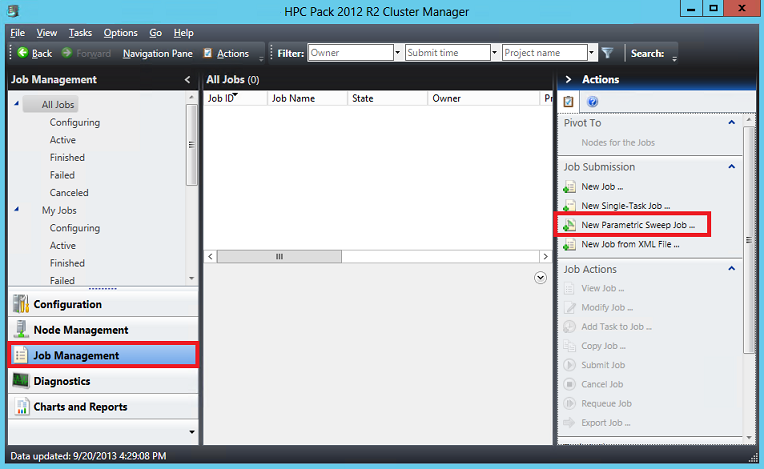764x469 pixels.
Task: Click the job list horizontal scrollbar thumb
Action: click(x=279, y=257)
